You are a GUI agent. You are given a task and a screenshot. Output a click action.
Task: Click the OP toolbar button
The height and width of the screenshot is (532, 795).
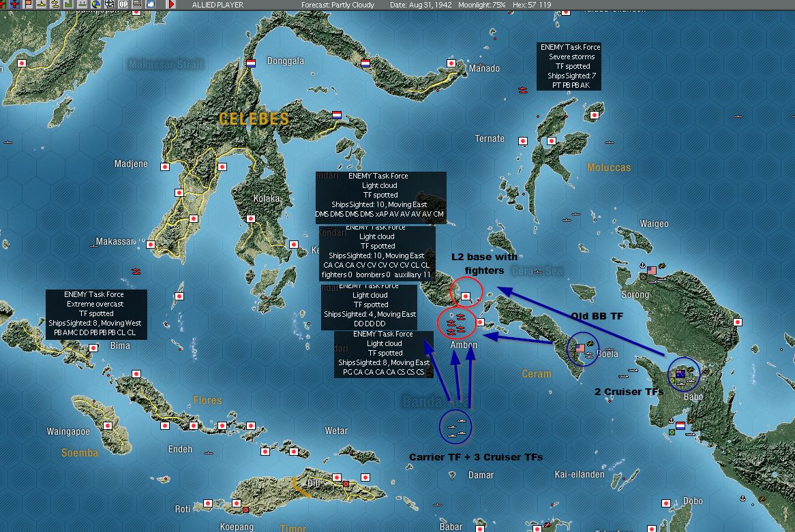pos(123,4)
